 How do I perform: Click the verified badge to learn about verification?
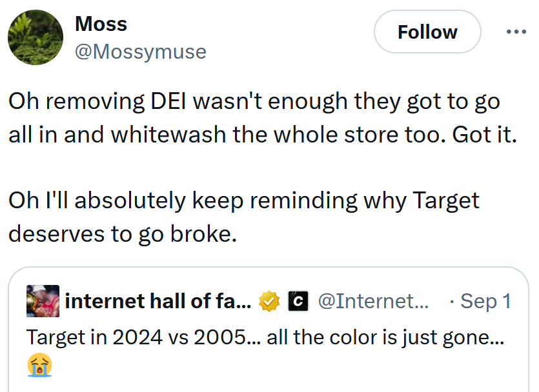coord(270,300)
